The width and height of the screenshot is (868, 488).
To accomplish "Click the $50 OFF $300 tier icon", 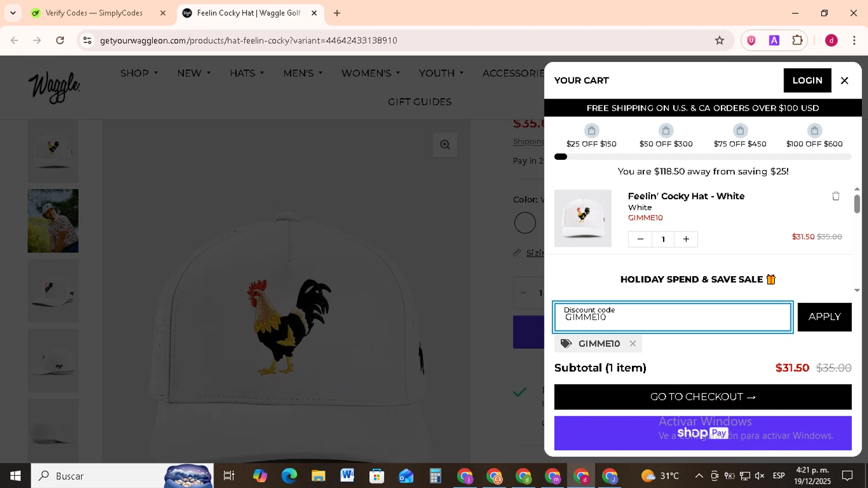I will (x=666, y=130).
